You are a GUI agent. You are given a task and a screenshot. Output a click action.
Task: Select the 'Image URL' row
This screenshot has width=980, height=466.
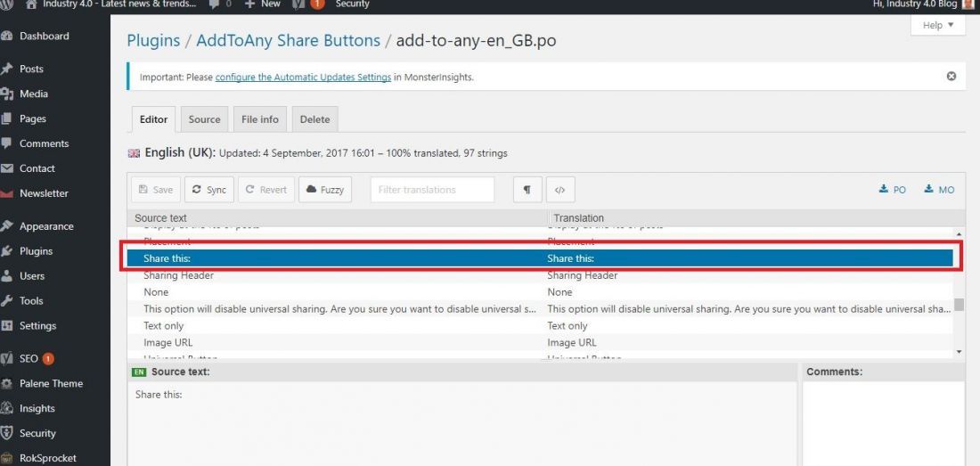point(540,343)
